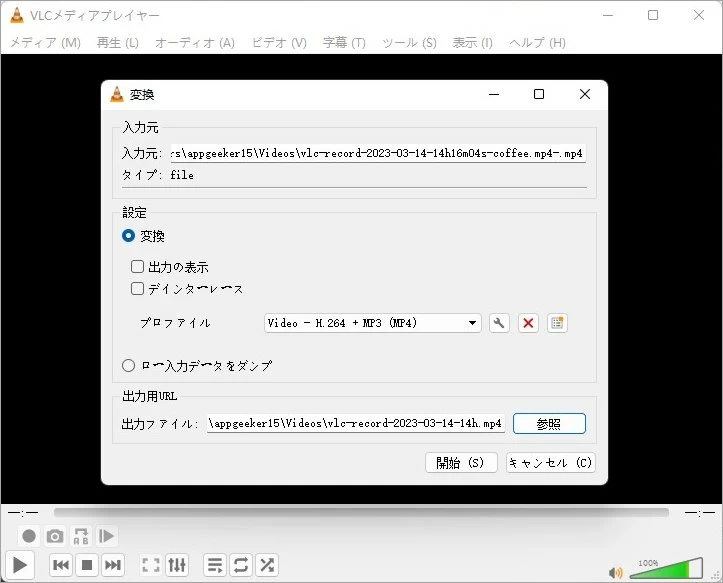Open the 字幕 (T) menu
The height and width of the screenshot is (583, 723).
(344, 43)
